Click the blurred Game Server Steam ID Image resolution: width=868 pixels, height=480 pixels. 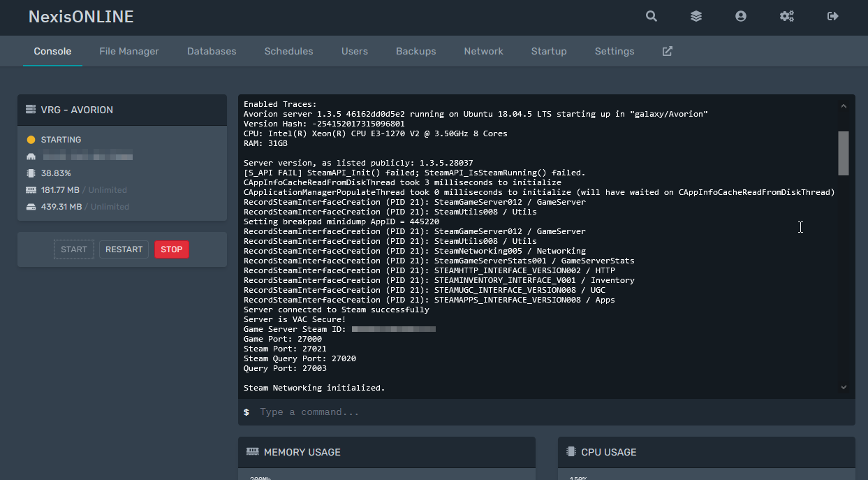pyautogui.click(x=394, y=329)
